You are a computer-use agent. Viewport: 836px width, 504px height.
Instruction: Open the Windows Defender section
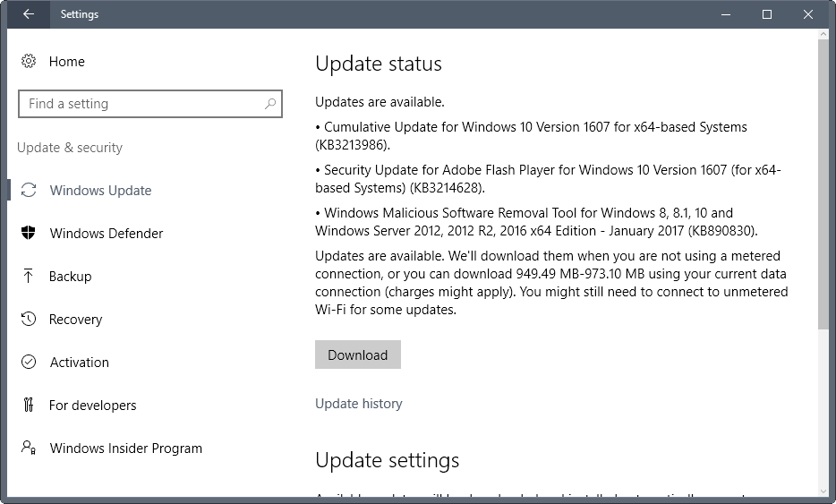coord(107,233)
